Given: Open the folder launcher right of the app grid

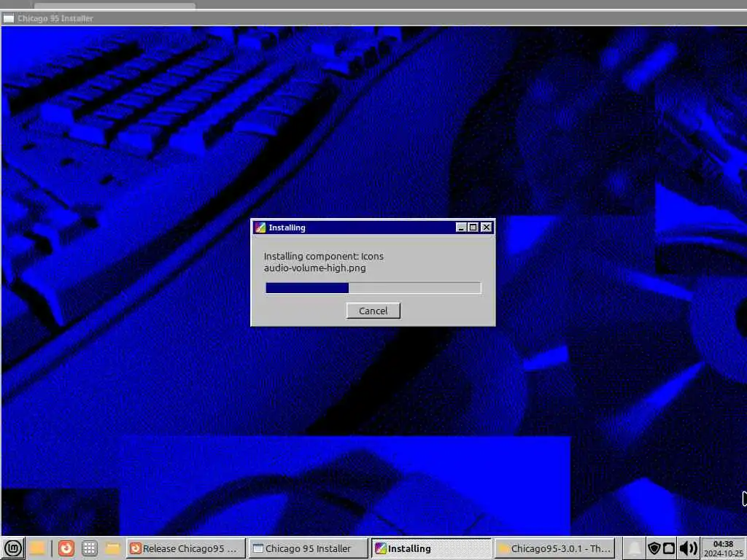Looking at the screenshot, I should (112, 548).
